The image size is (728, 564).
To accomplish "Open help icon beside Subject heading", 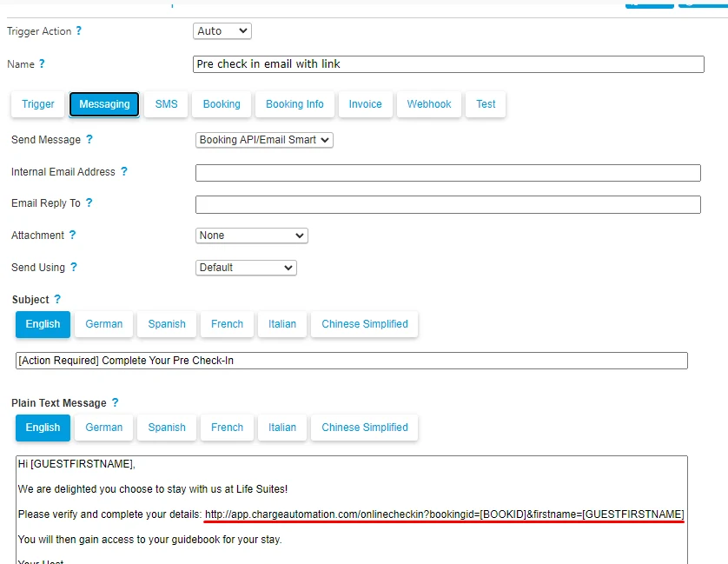I will (57, 299).
